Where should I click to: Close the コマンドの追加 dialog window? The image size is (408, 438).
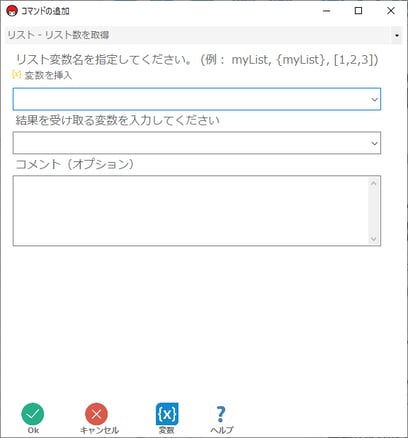391,11
